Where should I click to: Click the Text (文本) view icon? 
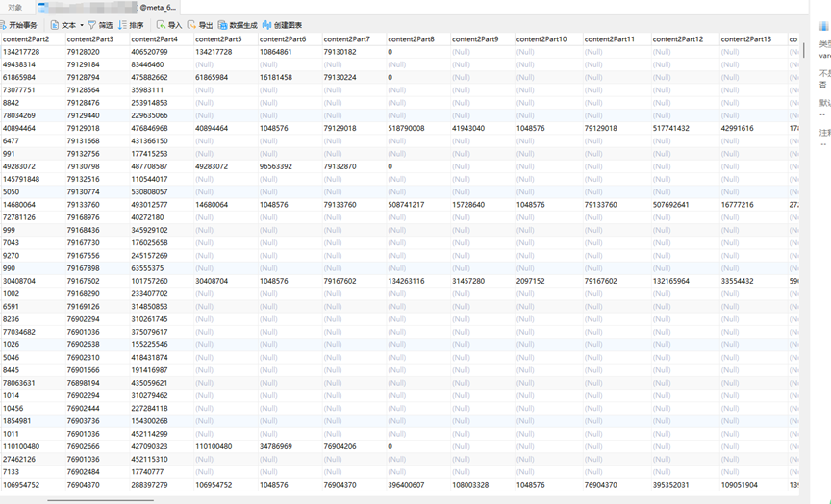(x=55, y=25)
